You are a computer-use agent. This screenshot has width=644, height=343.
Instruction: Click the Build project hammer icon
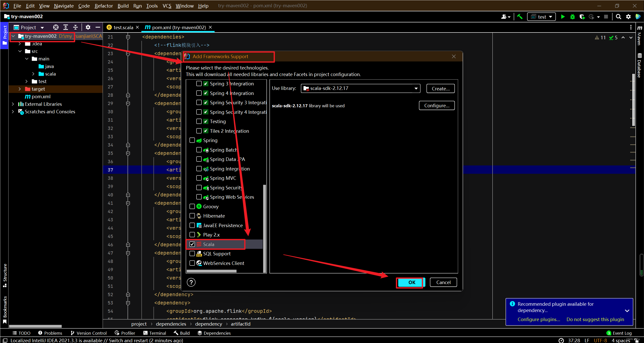pyautogui.click(x=520, y=17)
